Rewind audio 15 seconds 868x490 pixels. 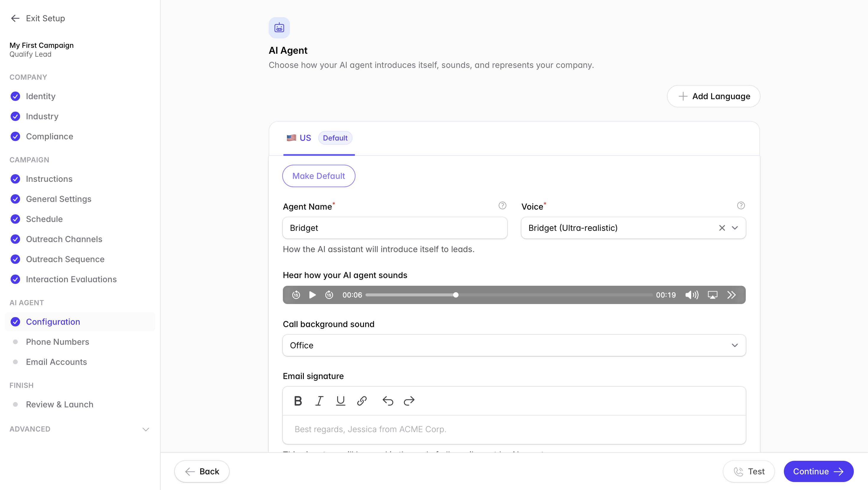point(296,295)
